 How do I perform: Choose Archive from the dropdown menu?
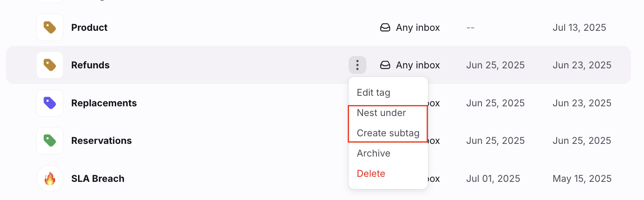point(373,153)
